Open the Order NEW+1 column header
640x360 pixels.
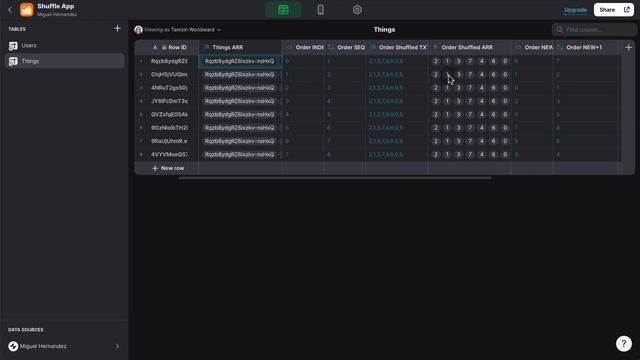[585, 47]
